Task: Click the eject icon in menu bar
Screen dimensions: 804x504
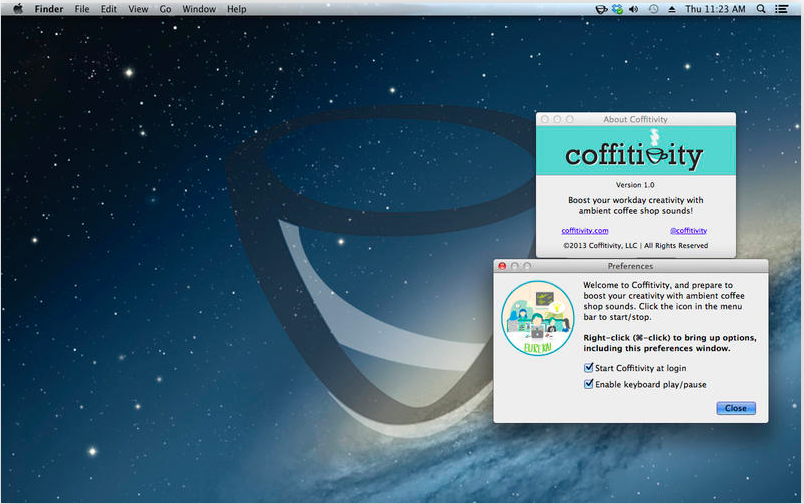Action: (672, 9)
